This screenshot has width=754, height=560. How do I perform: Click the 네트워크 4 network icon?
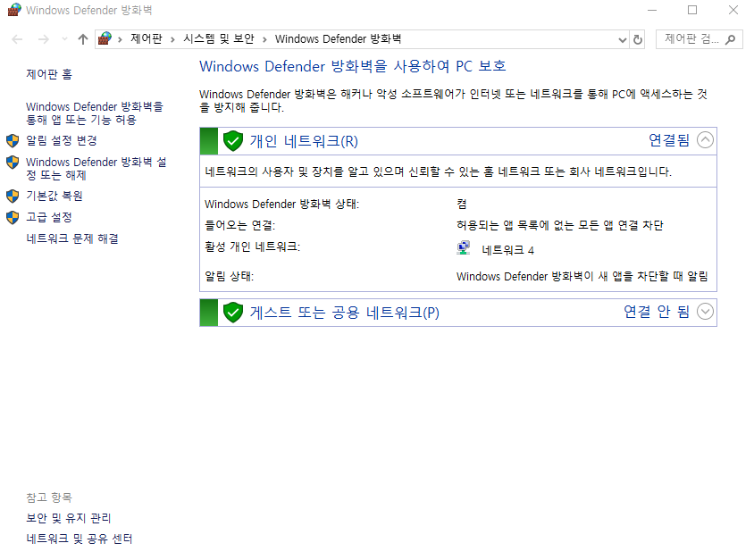pyautogui.click(x=464, y=247)
